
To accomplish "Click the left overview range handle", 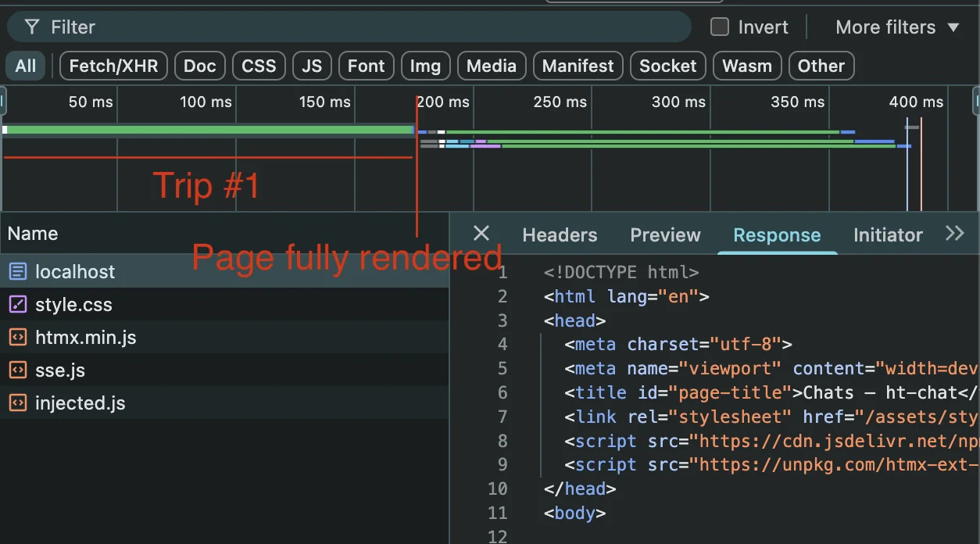I will tap(3, 102).
